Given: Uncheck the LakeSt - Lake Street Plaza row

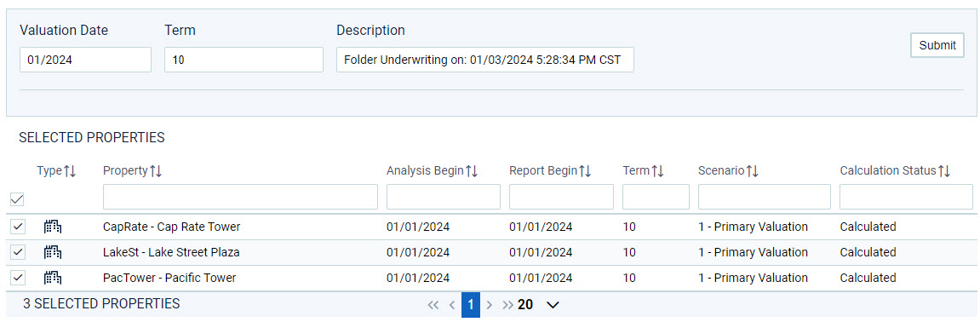Looking at the screenshot, I should point(18,252).
